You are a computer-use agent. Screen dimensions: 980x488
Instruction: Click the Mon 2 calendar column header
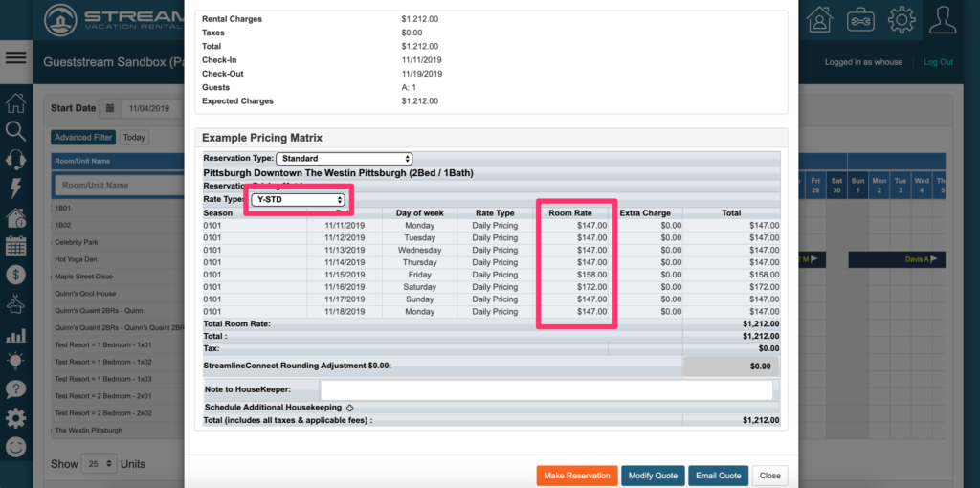click(880, 185)
